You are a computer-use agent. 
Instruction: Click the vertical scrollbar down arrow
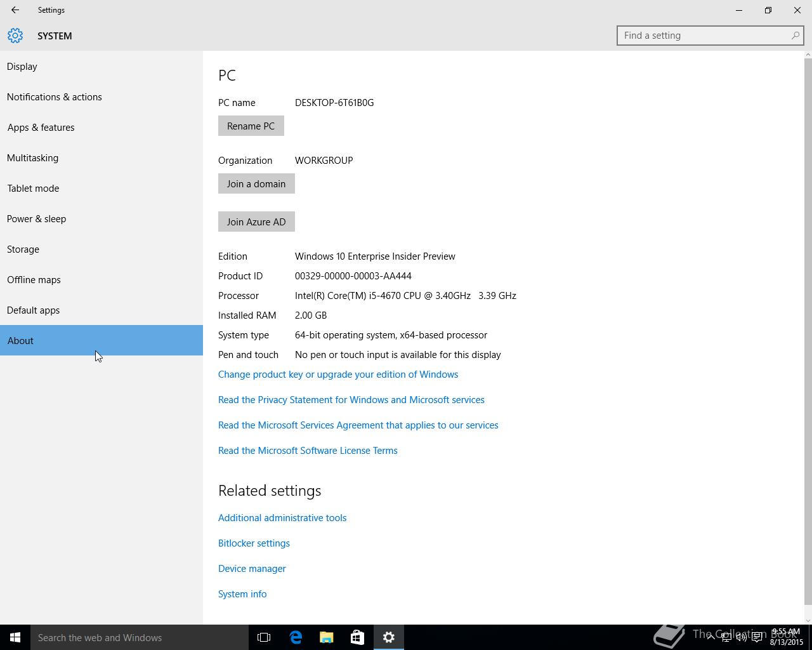click(x=808, y=620)
